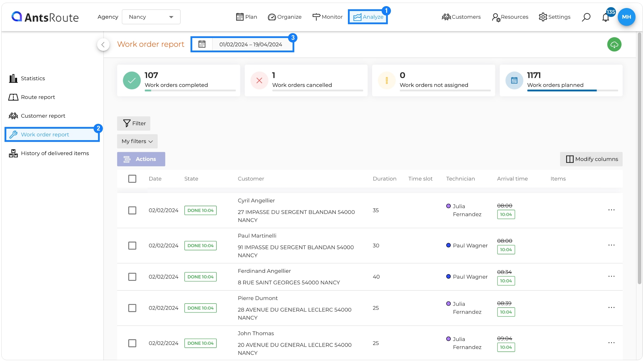Go to Monitor tab
The height and width of the screenshot is (364, 644).
pos(327,17)
